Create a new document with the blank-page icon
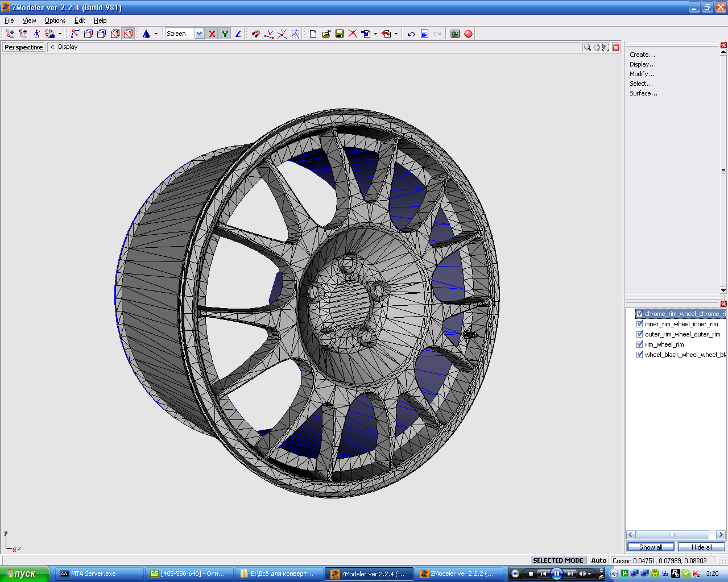This screenshot has height=582, width=728. pos(313,34)
